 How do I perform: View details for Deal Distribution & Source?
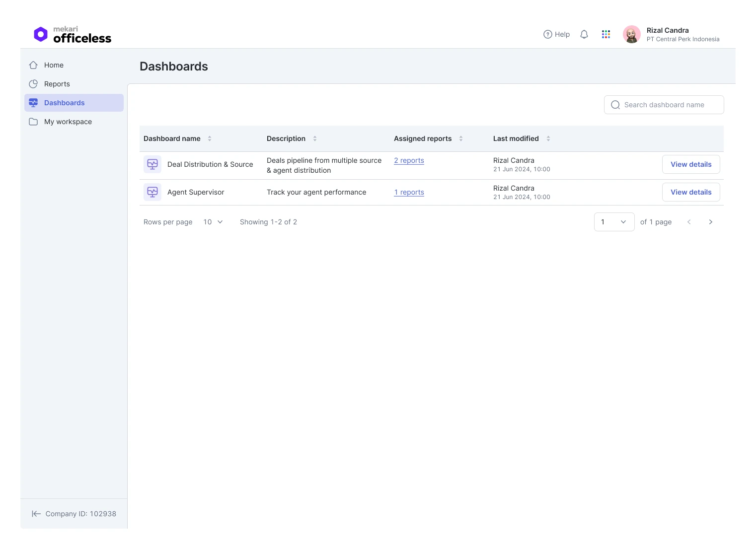coord(691,164)
